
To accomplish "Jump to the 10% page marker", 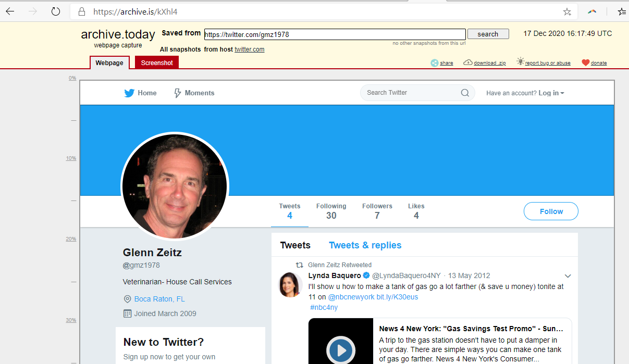I will [71, 158].
